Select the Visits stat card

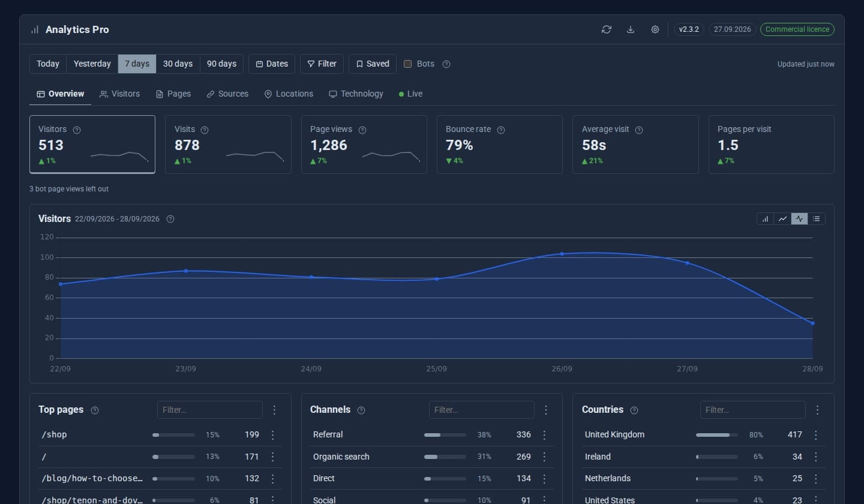click(228, 145)
